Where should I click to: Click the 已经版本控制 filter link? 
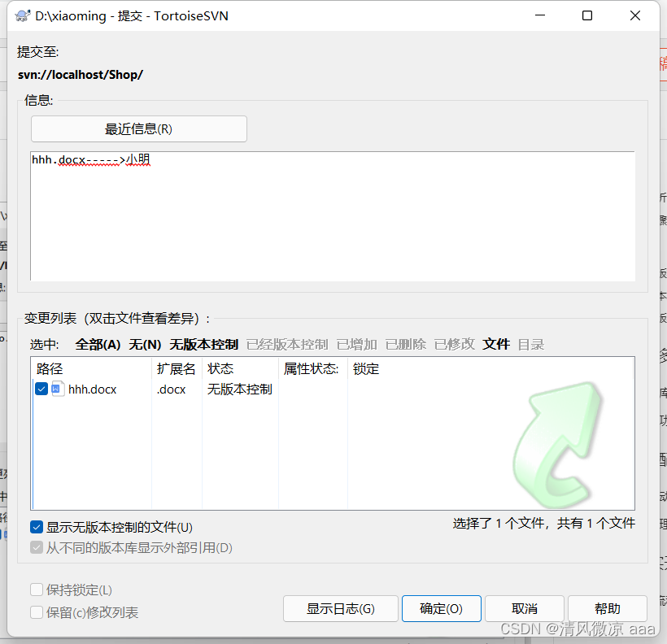pyautogui.click(x=287, y=344)
